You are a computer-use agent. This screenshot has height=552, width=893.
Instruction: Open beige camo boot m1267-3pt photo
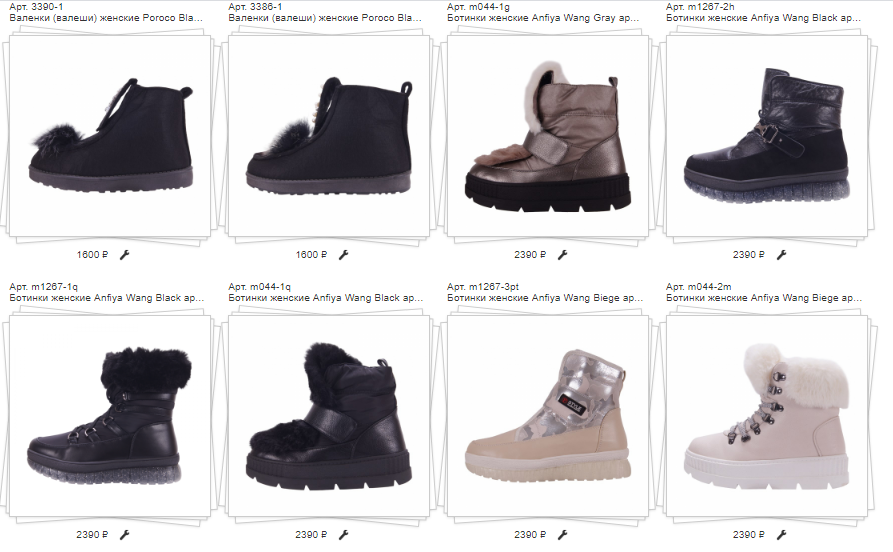548,416
